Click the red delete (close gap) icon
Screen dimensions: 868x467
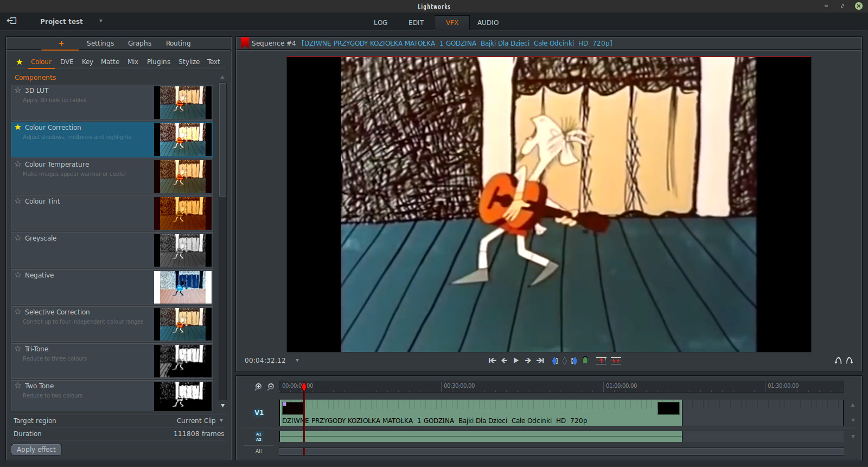click(x=616, y=361)
